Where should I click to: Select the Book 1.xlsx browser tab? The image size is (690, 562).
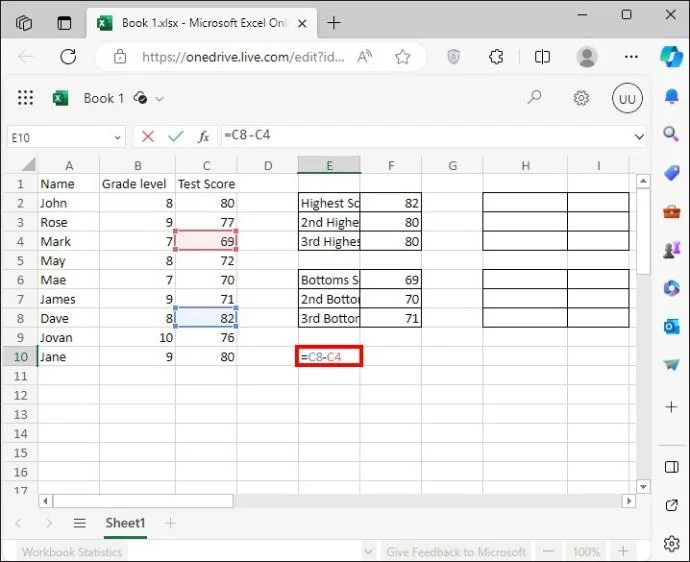click(x=201, y=23)
